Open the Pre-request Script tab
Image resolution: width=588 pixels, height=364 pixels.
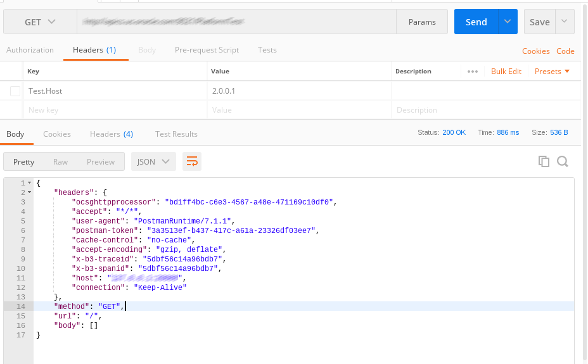point(207,50)
